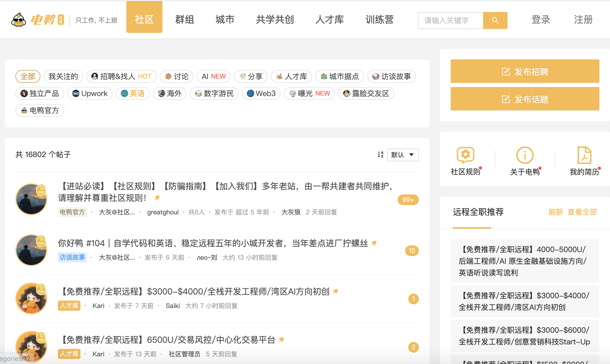610x364 pixels.
Task: Select the 数字游民 category tag
Action: click(x=214, y=93)
